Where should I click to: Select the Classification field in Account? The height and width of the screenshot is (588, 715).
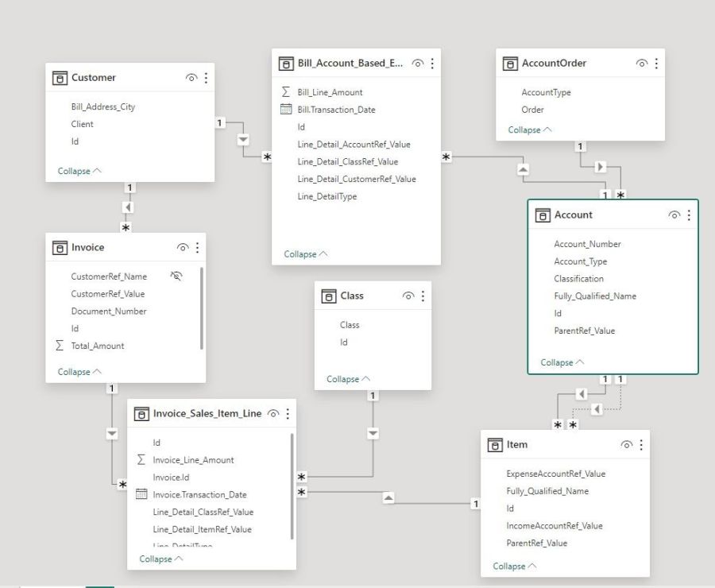point(578,279)
